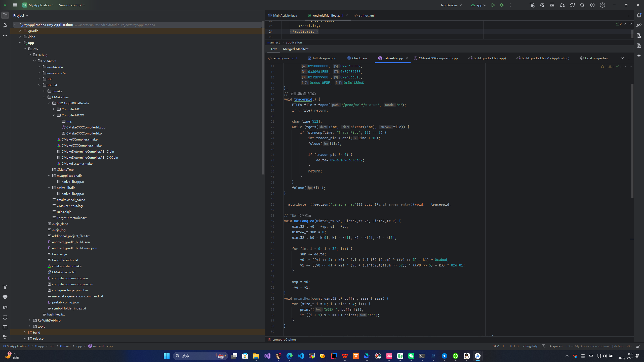
Task: Open the Version control dropdown
Action: [x=72, y=5]
